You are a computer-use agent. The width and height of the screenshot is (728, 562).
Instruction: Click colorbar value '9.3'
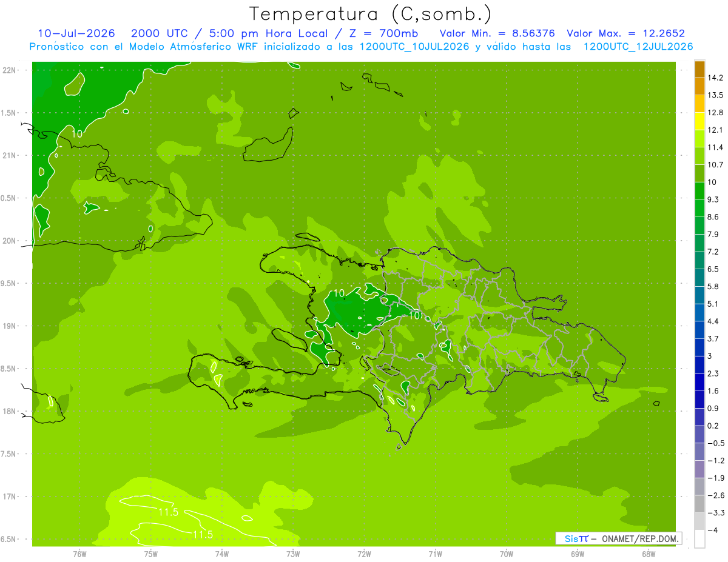(713, 199)
